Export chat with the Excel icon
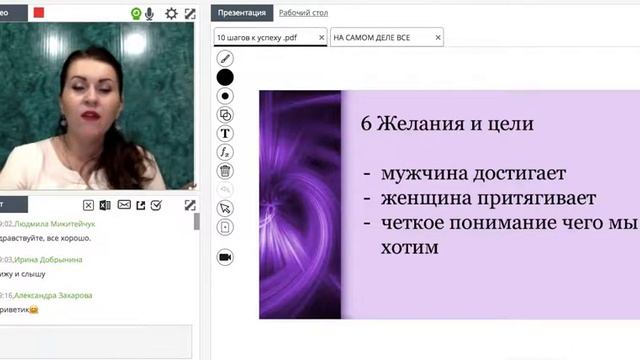 point(105,205)
